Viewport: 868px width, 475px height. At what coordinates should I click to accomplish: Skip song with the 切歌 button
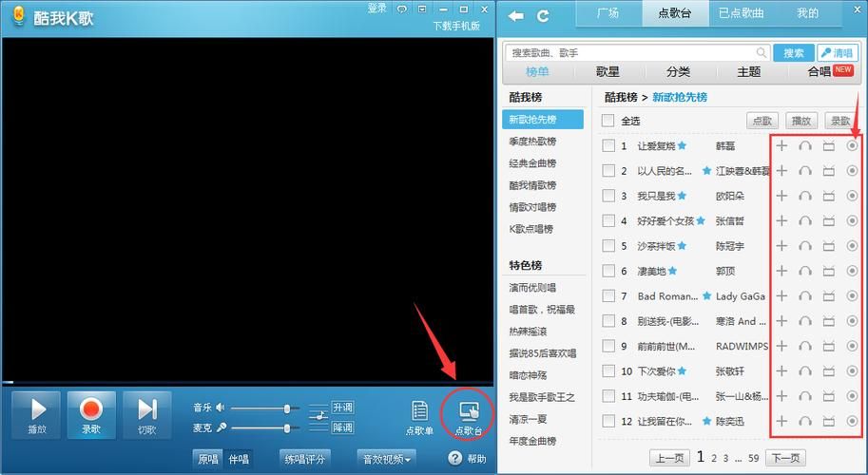146,413
